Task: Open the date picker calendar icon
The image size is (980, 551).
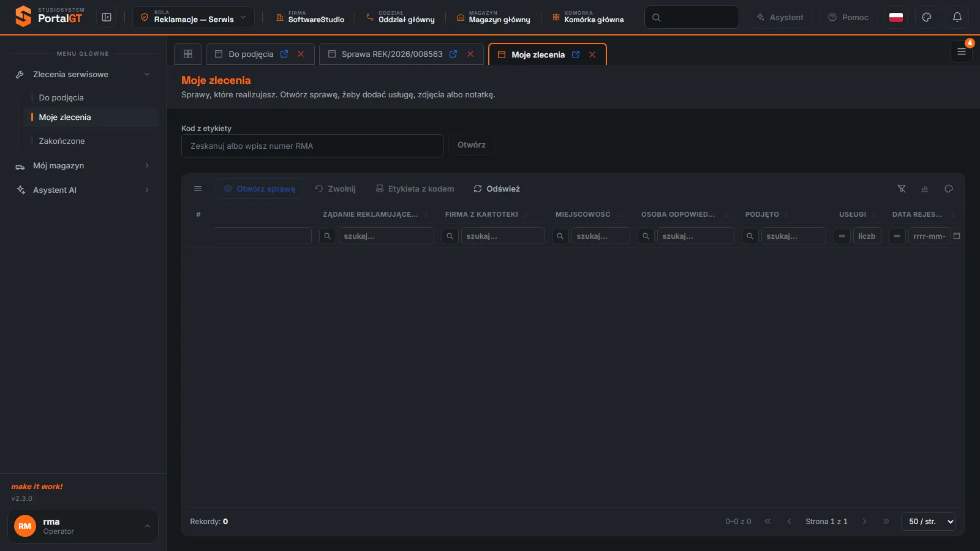Action: pos(957,236)
